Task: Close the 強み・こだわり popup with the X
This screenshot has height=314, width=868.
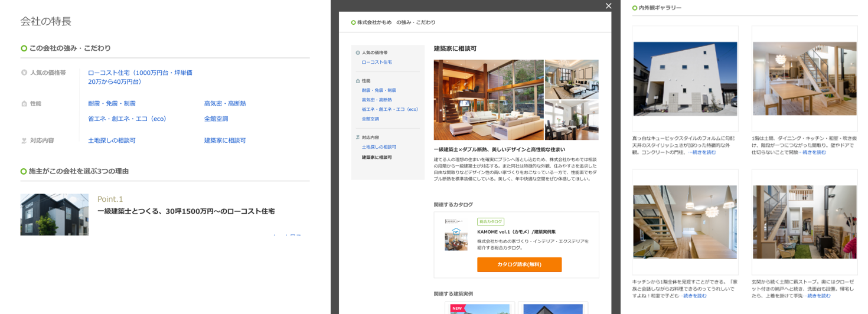Action: [608, 6]
